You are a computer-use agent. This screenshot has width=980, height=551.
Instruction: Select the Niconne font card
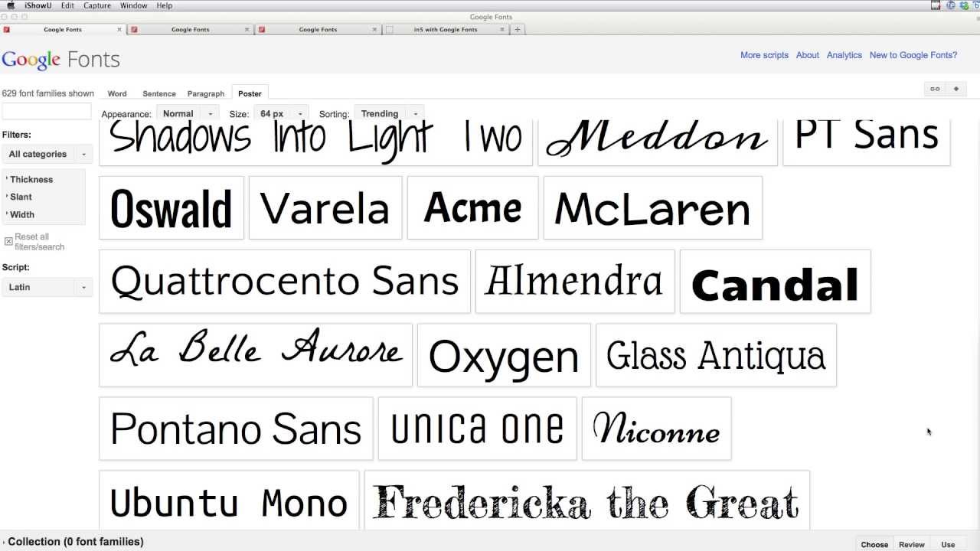(x=657, y=429)
